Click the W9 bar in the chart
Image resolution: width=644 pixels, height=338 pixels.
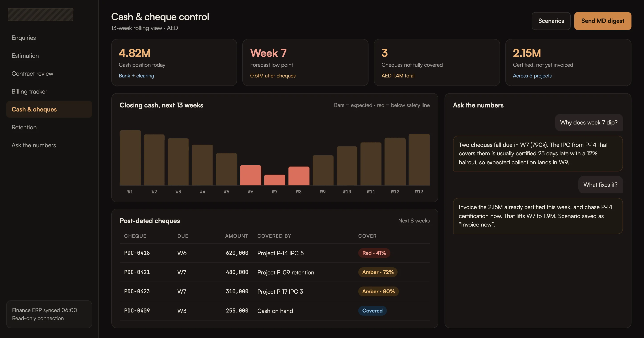(323, 170)
